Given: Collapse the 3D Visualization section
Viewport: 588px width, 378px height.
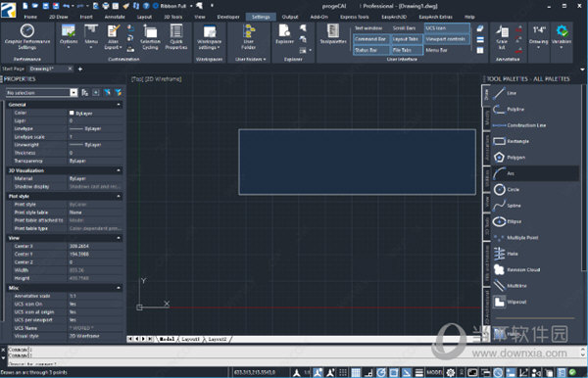Looking at the screenshot, I should click(119, 170).
